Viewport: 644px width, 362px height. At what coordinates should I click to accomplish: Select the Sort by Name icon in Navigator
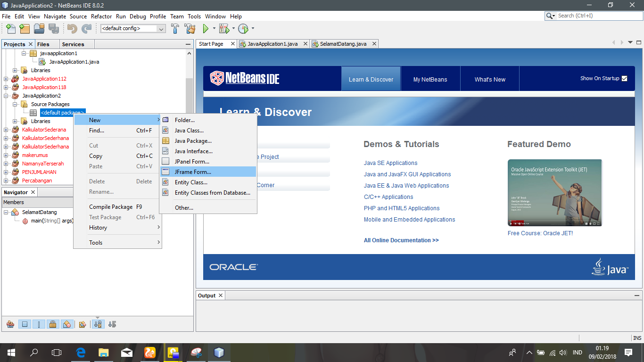coord(98,324)
